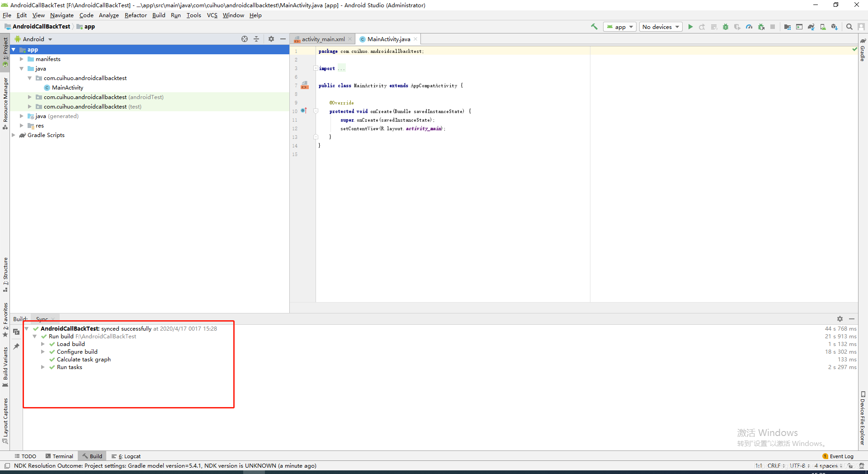Open the app run configuration dropdown

tap(620, 27)
